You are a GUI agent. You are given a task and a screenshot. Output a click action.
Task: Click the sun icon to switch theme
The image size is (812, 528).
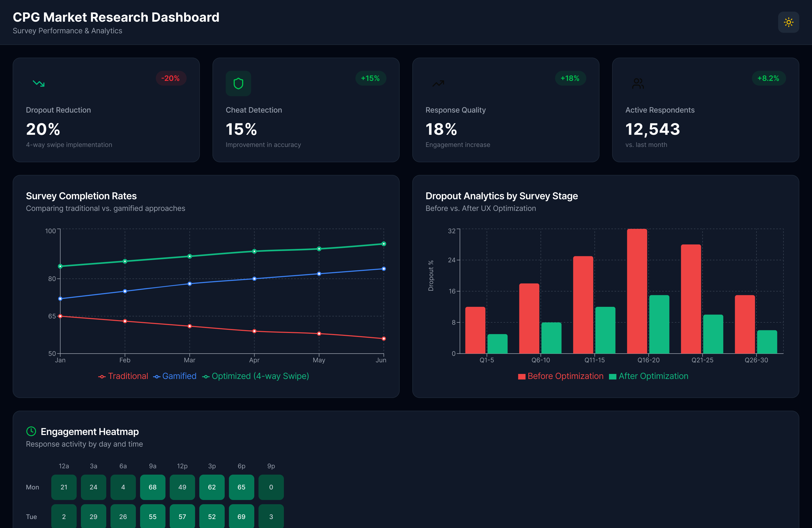(x=788, y=22)
